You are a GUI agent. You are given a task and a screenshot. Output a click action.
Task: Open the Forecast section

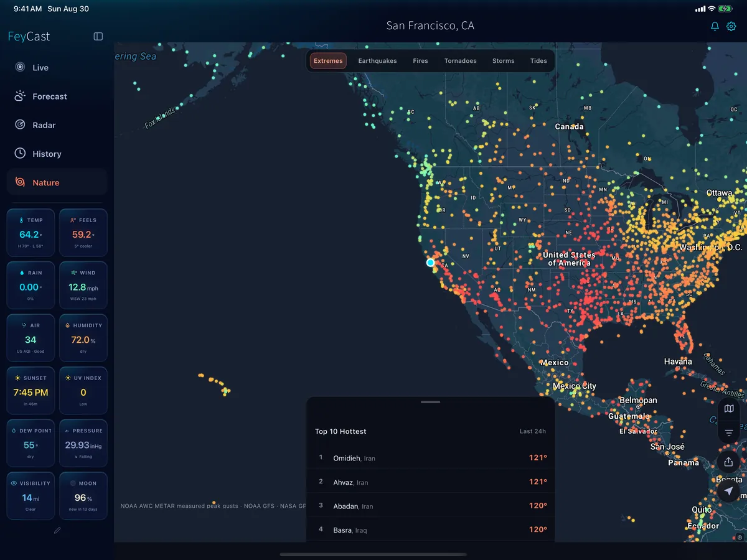tap(57, 96)
